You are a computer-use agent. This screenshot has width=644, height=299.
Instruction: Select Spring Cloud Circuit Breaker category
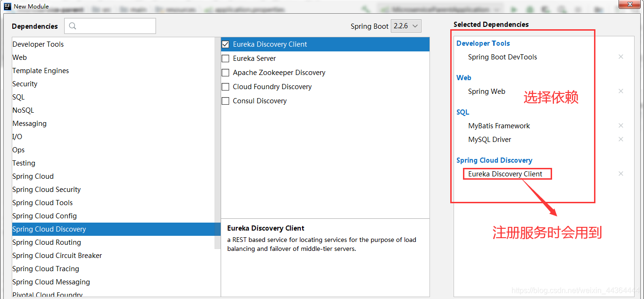click(113, 256)
